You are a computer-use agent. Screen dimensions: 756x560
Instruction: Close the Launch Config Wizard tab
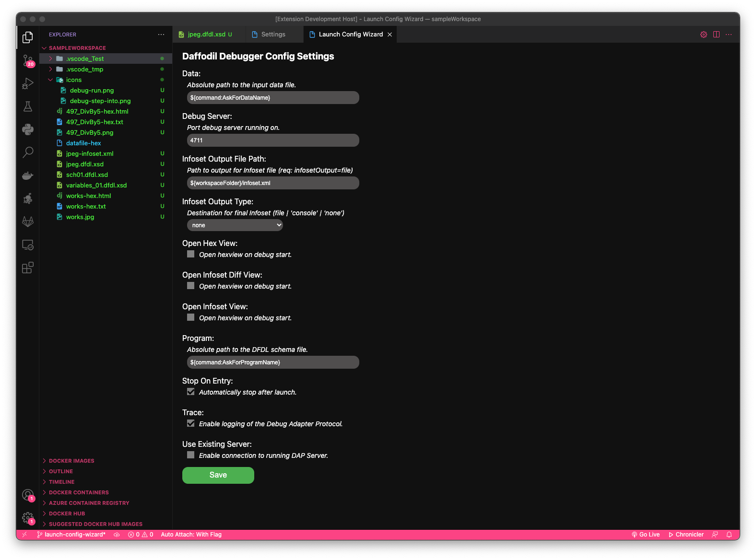point(390,35)
